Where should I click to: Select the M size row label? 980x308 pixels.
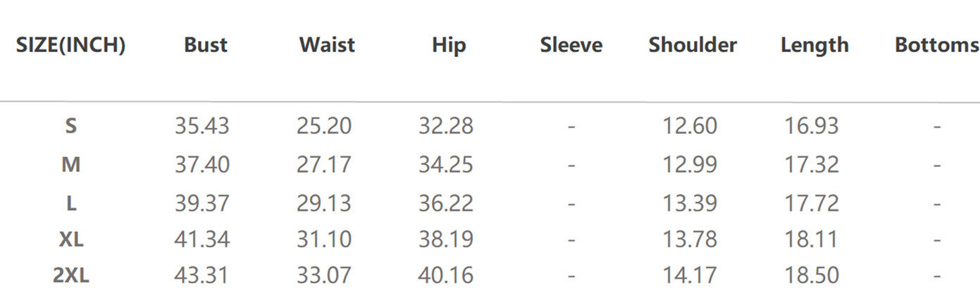point(70,165)
